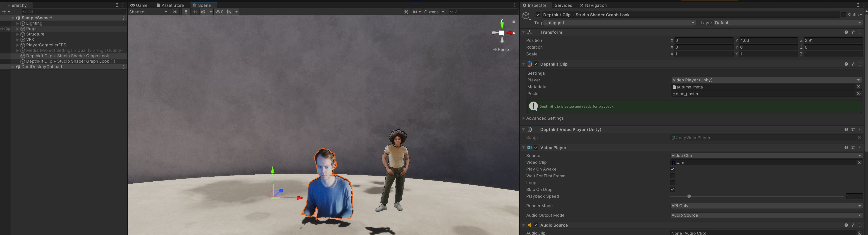This screenshot has height=235, width=868.
Task: Open the Render Mode dropdown showing API Only
Action: point(765,206)
